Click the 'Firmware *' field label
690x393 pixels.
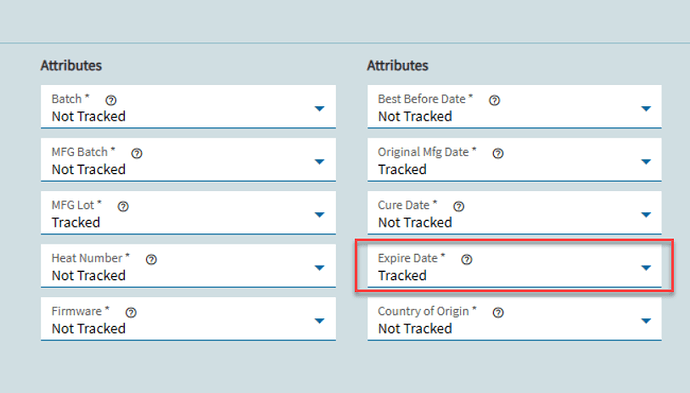click(81, 311)
